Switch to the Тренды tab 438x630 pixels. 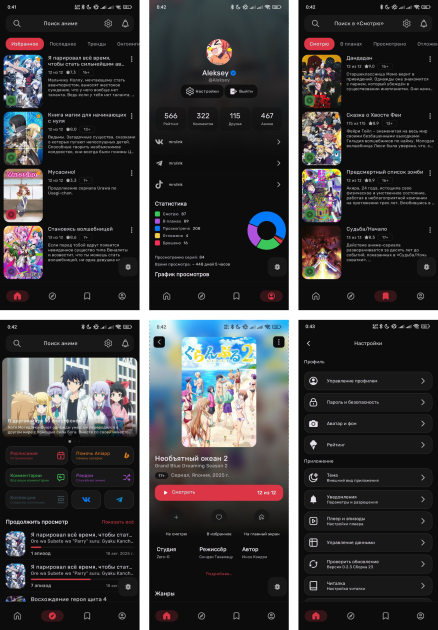97,44
